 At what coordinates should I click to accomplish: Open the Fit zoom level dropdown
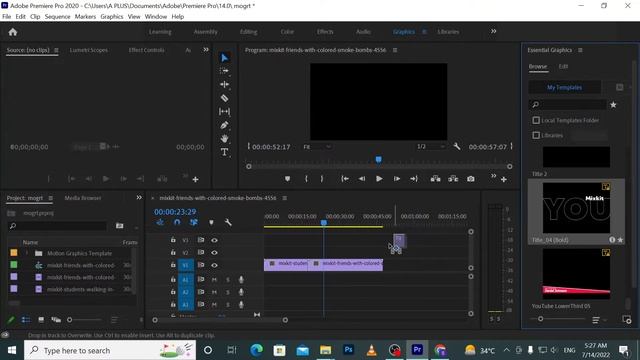[317, 147]
